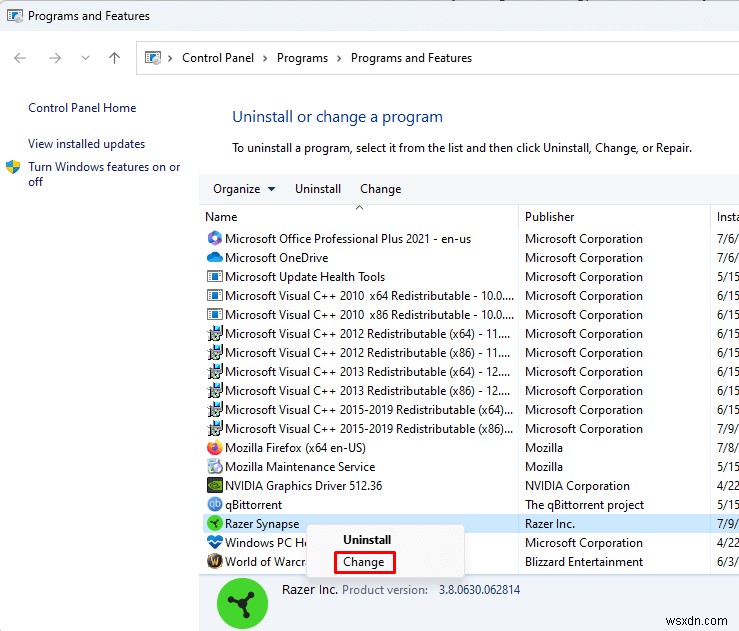This screenshot has width=739, height=631.
Task: Click the Windows PC Health heart icon
Action: tap(214, 542)
